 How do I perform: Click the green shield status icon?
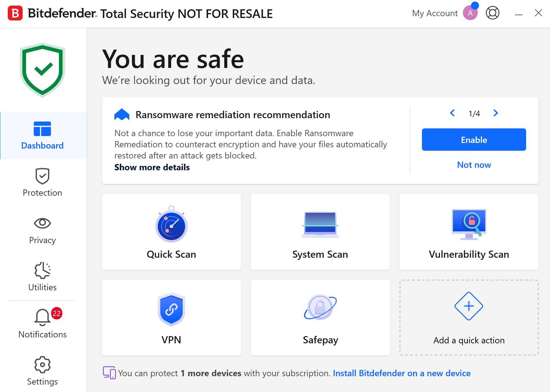42,70
